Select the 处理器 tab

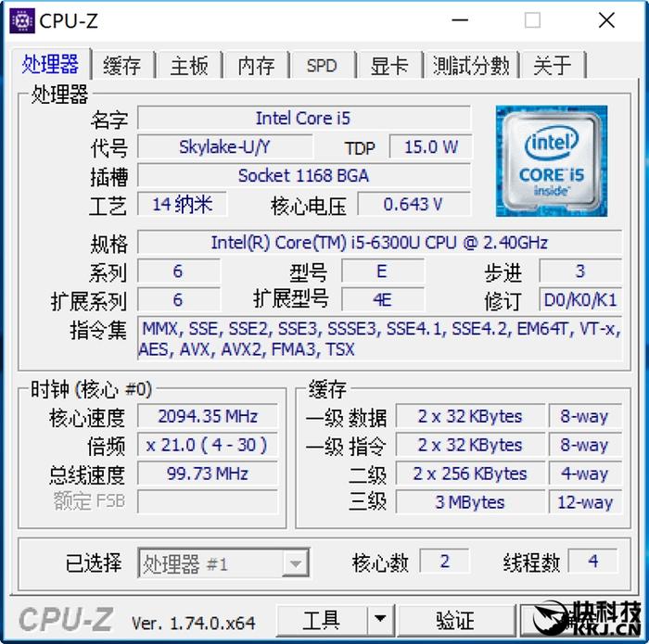pos(50,64)
